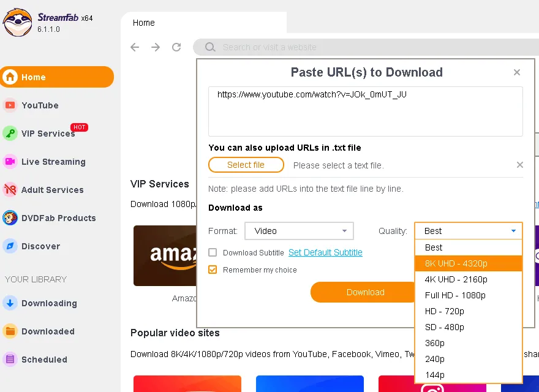Click the VIP Services key icon
The height and width of the screenshot is (392, 539).
click(10, 134)
